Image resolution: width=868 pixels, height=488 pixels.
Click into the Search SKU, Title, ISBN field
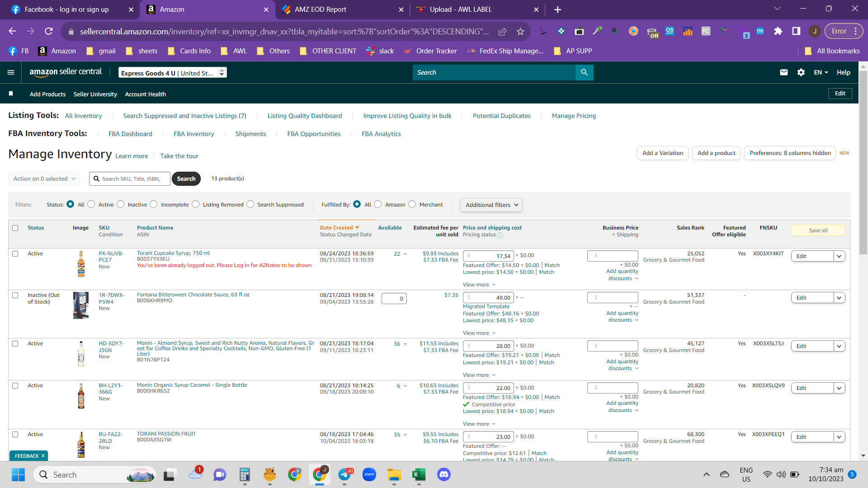(130, 179)
